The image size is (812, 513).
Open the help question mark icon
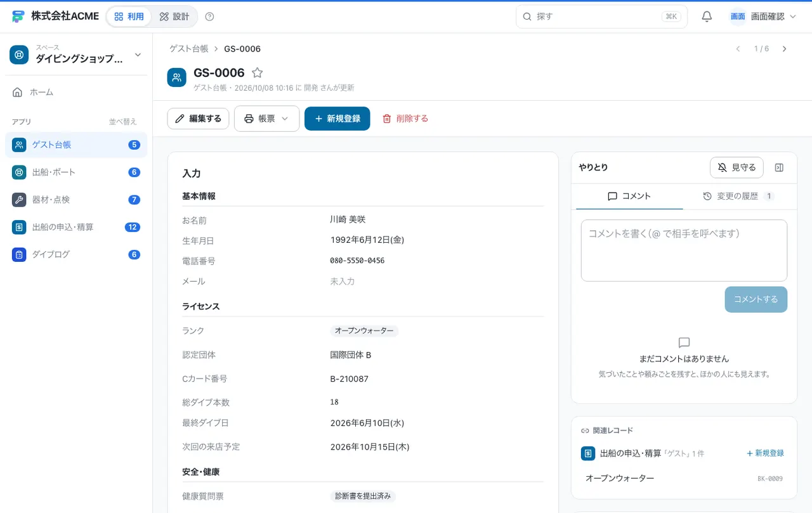[210, 16]
